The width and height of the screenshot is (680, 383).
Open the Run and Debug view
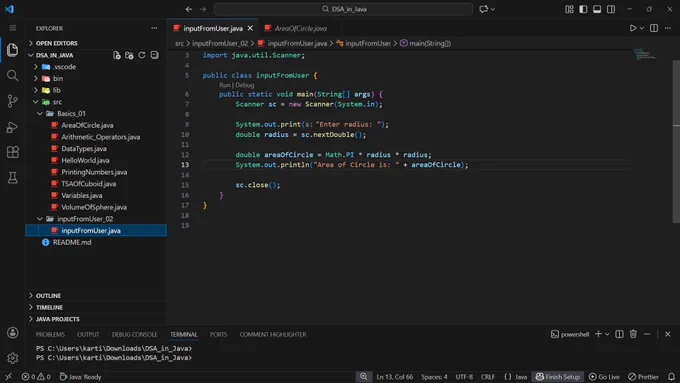[13, 127]
